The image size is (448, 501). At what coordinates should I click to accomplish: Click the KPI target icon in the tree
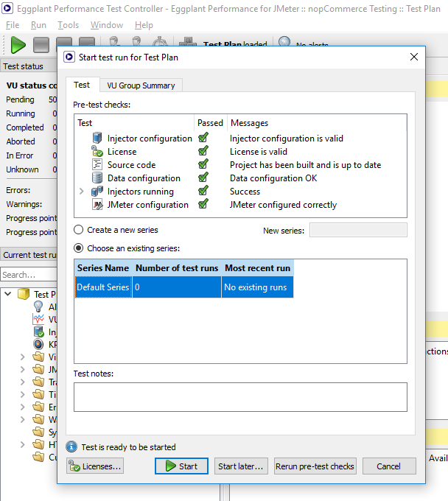pos(38,344)
